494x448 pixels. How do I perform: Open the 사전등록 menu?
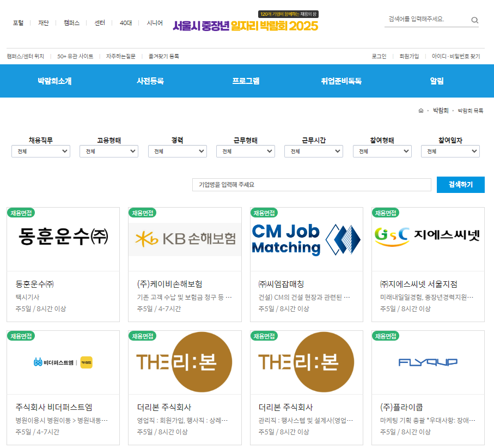point(150,81)
